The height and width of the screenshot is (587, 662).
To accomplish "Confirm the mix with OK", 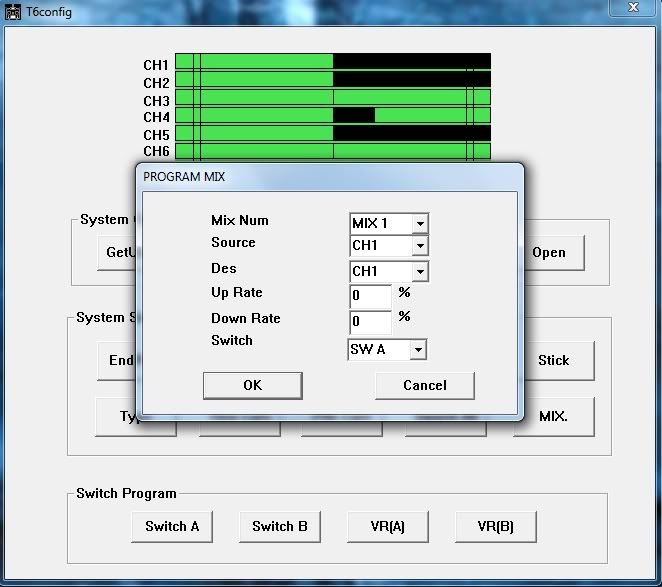I will coord(252,385).
